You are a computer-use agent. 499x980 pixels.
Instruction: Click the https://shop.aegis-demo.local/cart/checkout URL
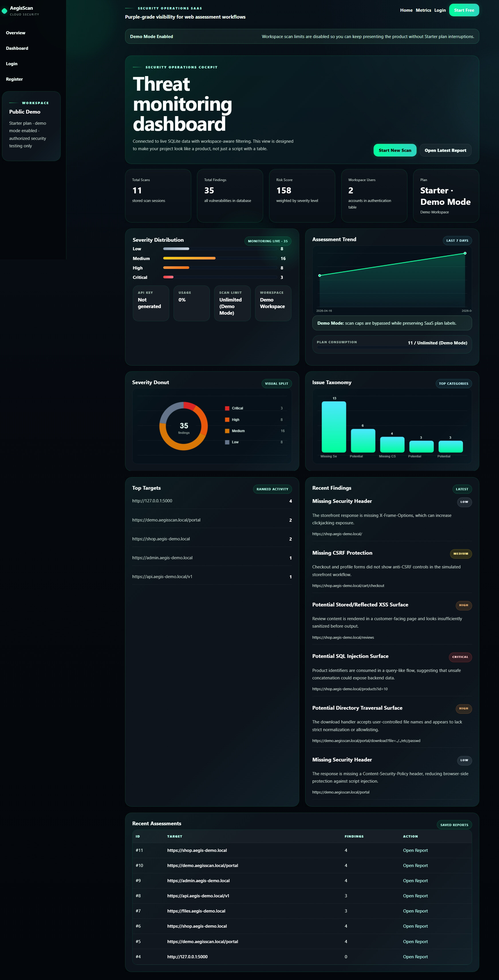pyautogui.click(x=348, y=586)
